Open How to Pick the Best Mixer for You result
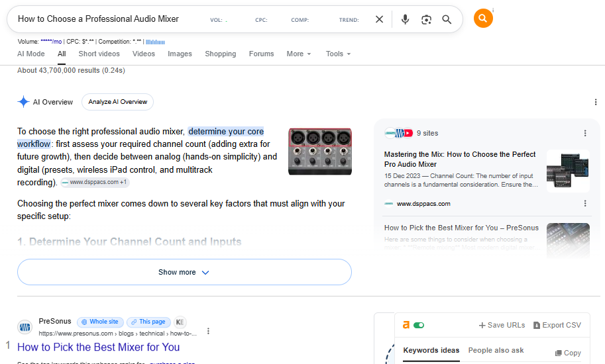Image resolution: width=605 pixels, height=364 pixels. click(98, 347)
